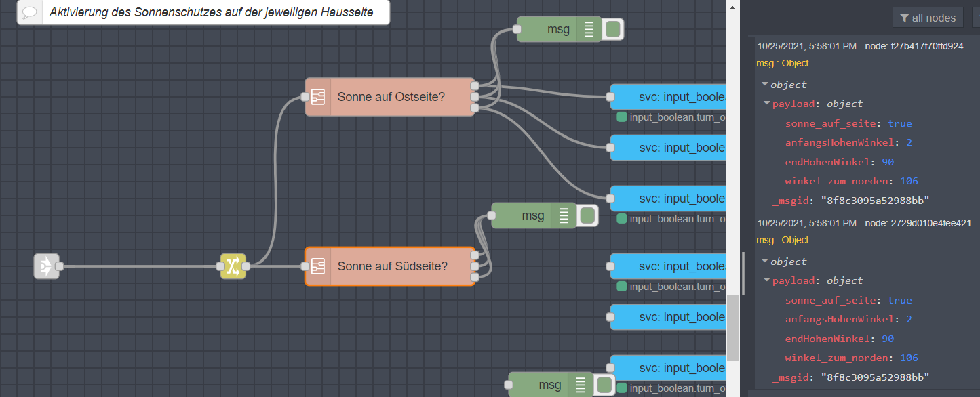
Task: Click the canvas scrollbar up arrow
Action: tap(732, 7)
